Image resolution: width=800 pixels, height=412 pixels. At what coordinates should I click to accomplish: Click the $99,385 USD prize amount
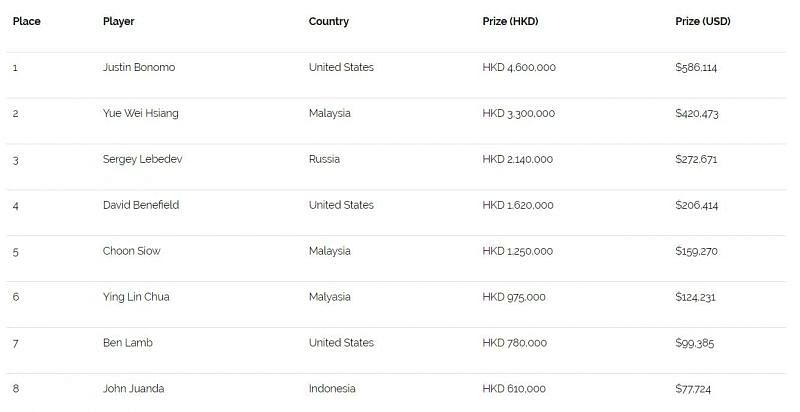point(695,343)
